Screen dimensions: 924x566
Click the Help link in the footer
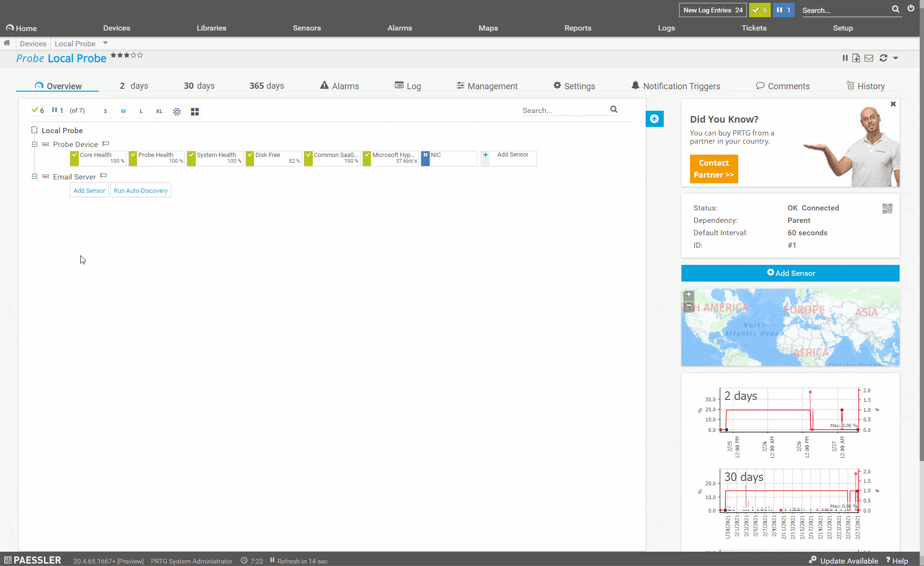(x=897, y=561)
